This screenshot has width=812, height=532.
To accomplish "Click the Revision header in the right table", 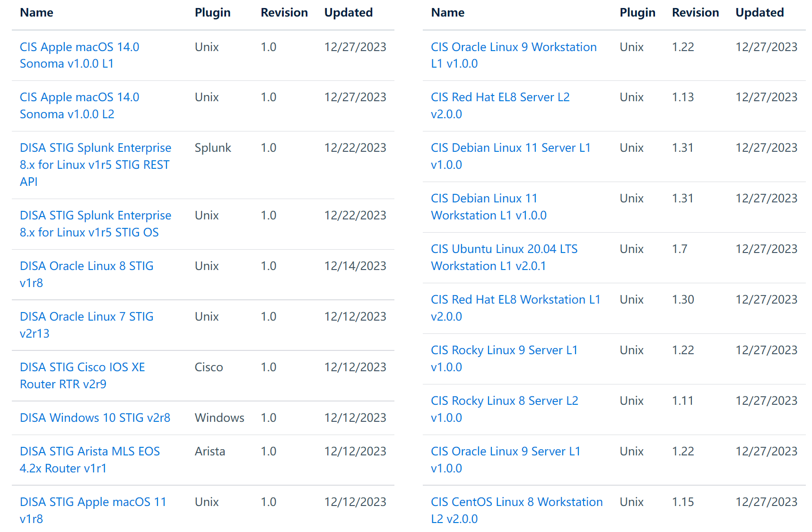I will point(696,13).
